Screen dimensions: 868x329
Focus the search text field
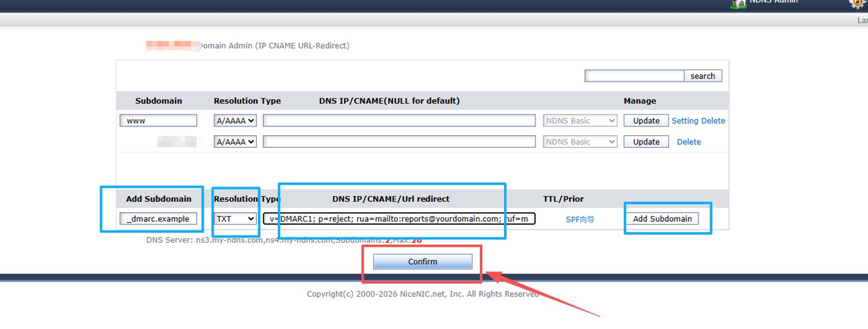[x=634, y=76]
